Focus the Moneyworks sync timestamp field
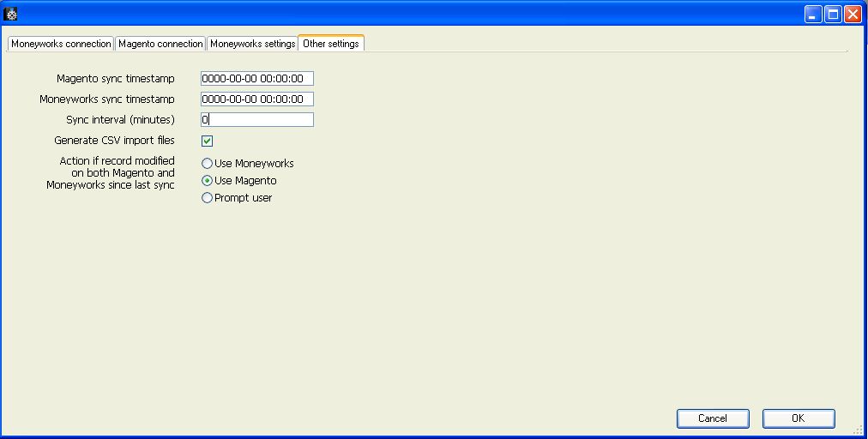The image size is (868, 439). click(x=256, y=99)
